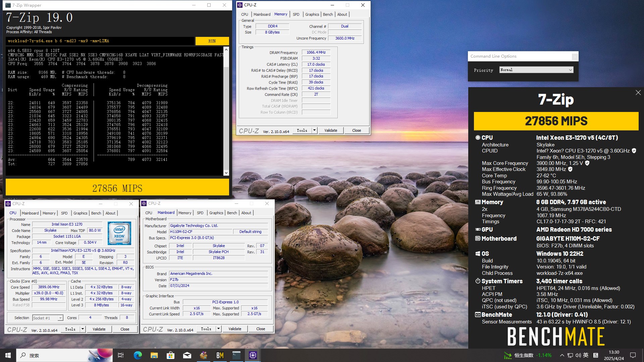Switch to SPD tab in Memory CPU-Z window

click(296, 14)
